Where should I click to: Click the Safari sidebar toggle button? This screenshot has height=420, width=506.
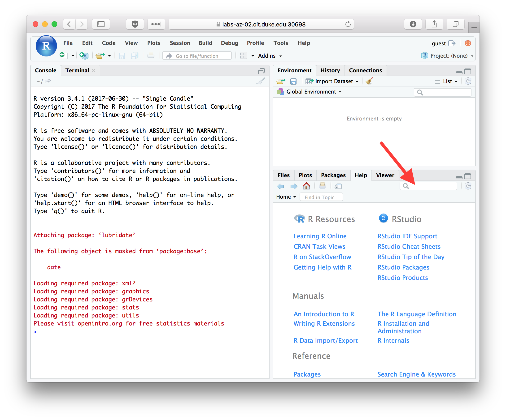click(x=101, y=24)
